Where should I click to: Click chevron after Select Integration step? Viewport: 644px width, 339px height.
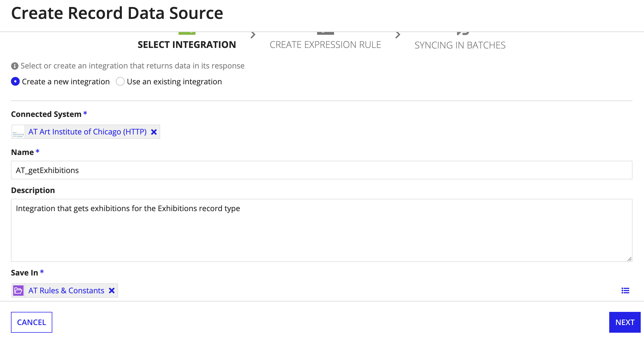tap(253, 35)
